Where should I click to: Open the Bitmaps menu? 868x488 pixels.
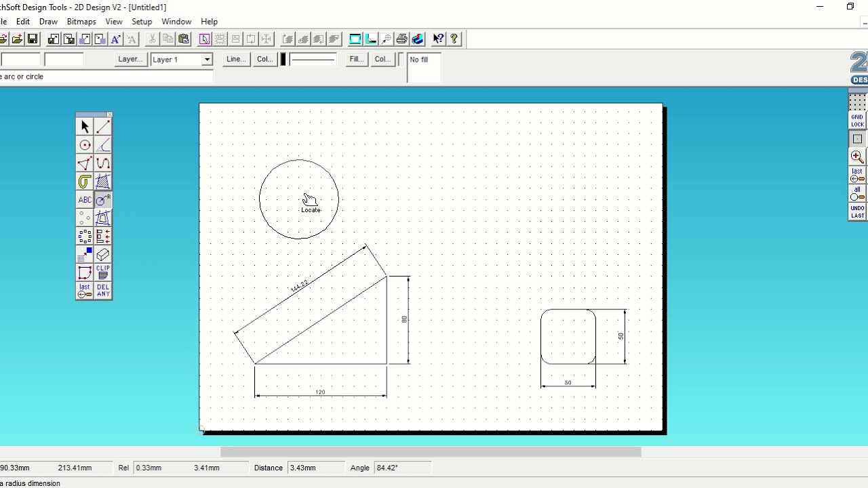81,22
